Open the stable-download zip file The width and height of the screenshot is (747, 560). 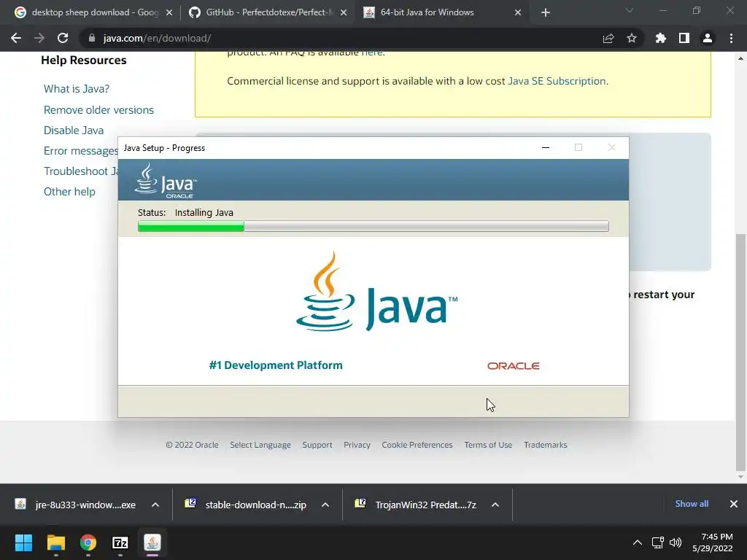click(247, 505)
